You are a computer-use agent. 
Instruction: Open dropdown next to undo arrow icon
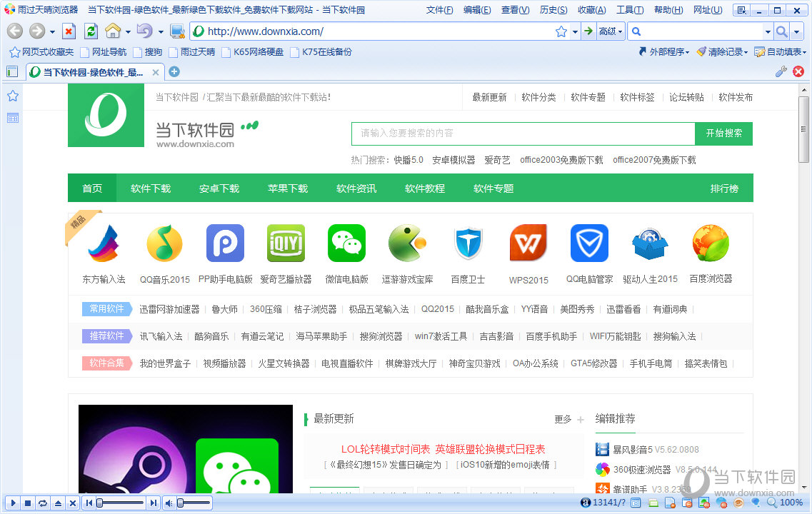click(x=161, y=32)
